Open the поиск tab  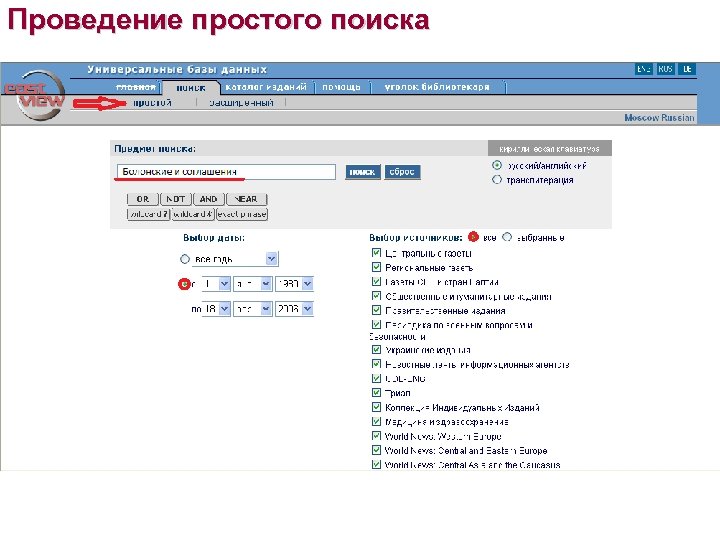[191, 87]
